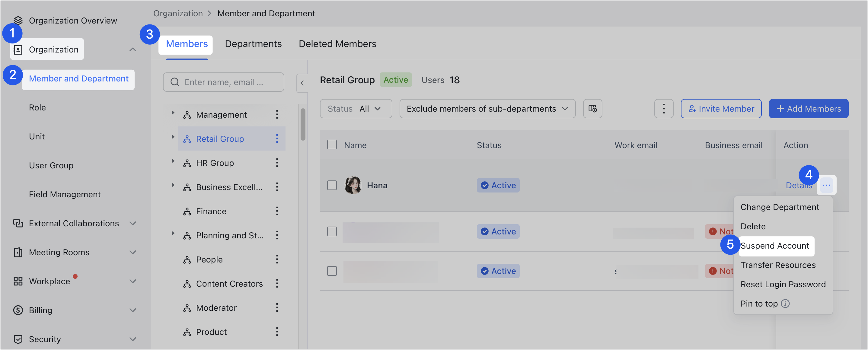Open the search magnifier in the department panel
Screen dimensions: 868x350
175,82
